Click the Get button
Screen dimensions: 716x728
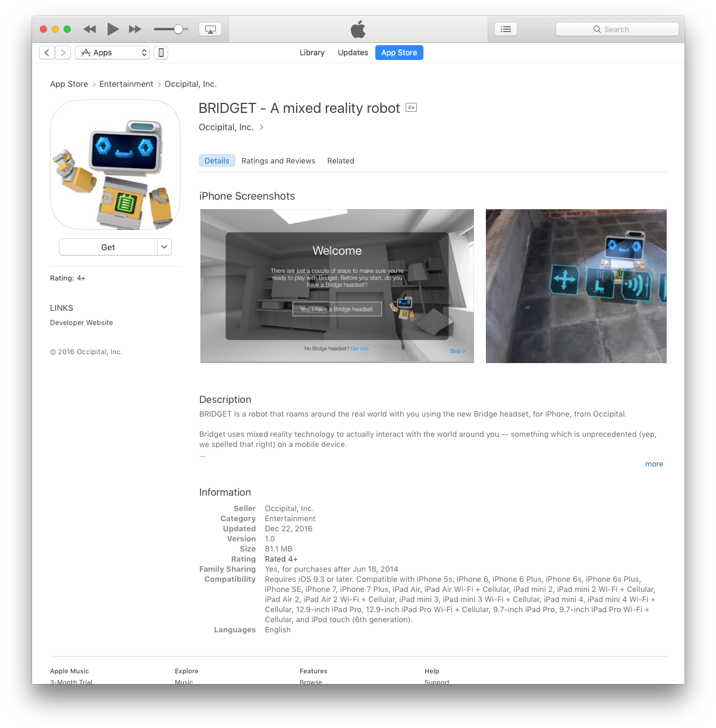coord(108,247)
